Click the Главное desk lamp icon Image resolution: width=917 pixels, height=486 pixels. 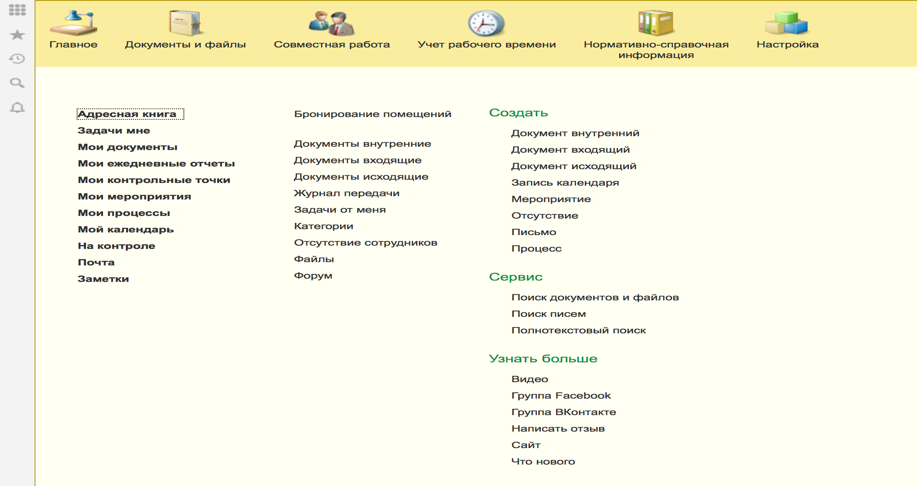[x=73, y=23]
